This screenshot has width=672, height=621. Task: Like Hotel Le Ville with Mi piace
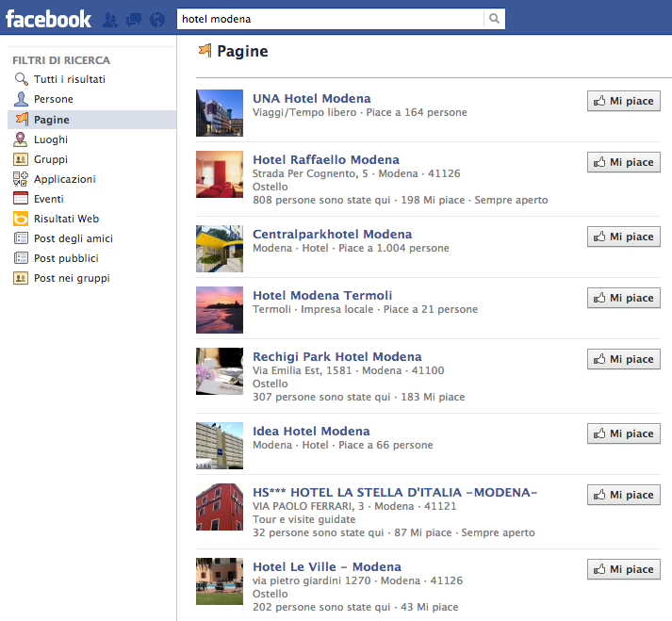click(x=624, y=569)
